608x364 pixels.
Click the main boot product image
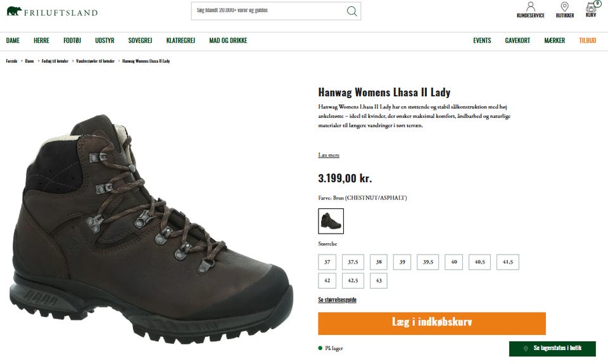tap(151, 229)
